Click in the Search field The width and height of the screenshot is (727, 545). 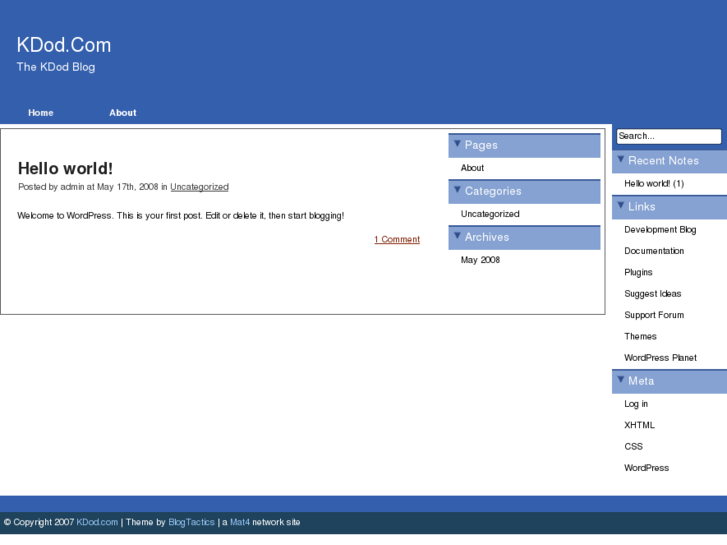point(669,136)
